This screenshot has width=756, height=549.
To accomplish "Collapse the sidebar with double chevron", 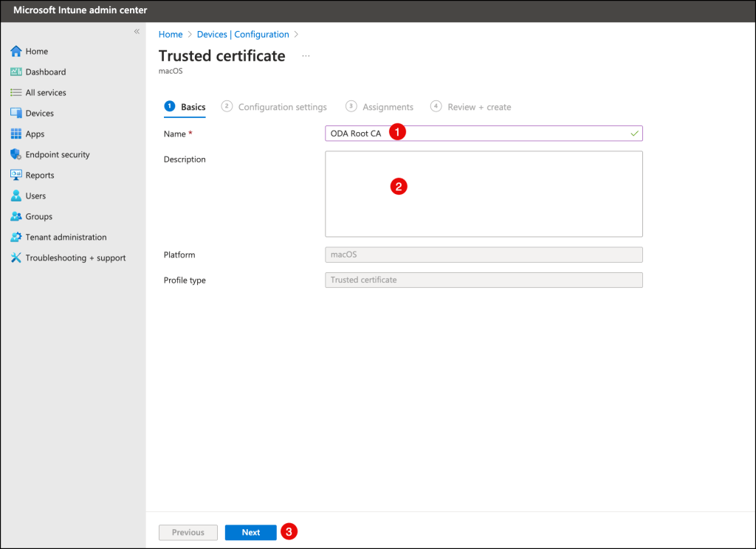I will tap(137, 32).
